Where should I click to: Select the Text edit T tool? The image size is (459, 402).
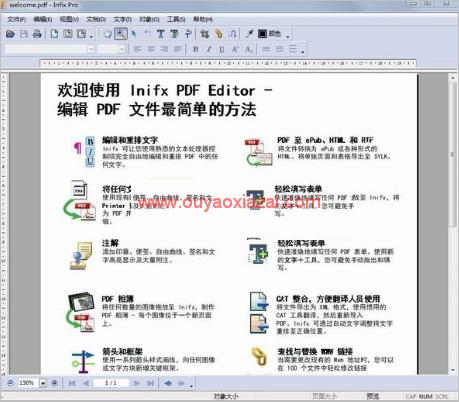click(161, 34)
